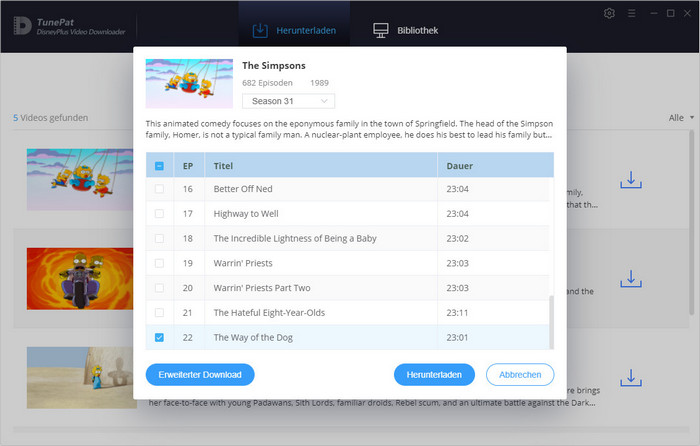
Task: Click the year 1989 label
Action: (x=320, y=83)
